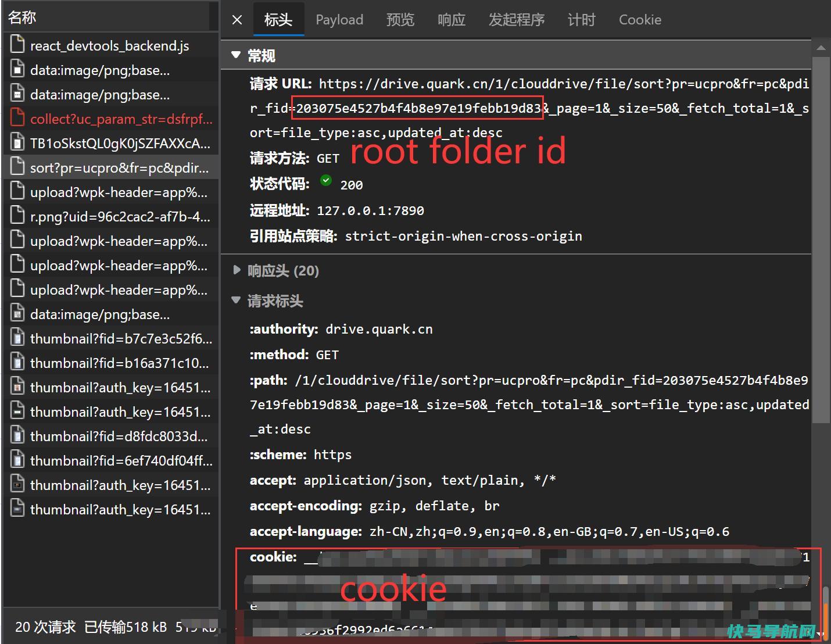Collapse the 请求标头 section
This screenshot has height=644, width=831.
[235, 300]
